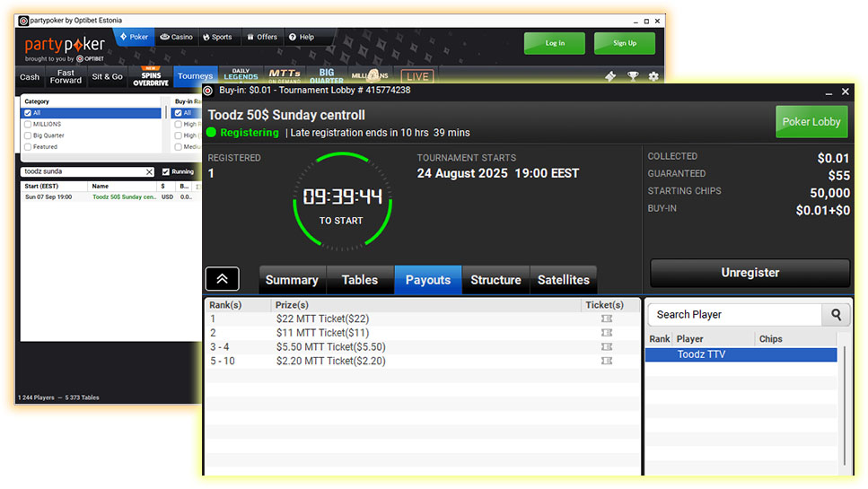The width and height of the screenshot is (868, 489).
Task: Collapse the tournament header with double-chevron
Action: pyautogui.click(x=222, y=279)
